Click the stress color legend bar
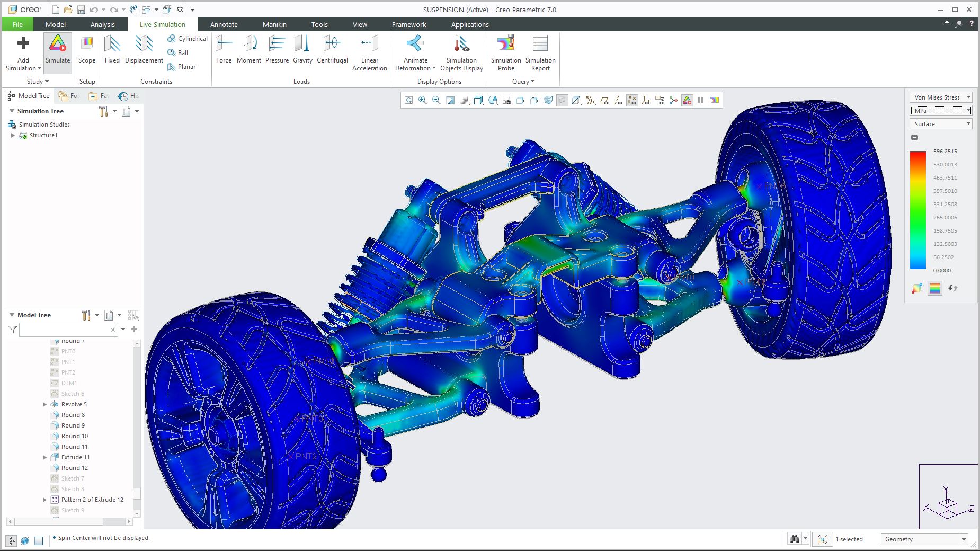Screen dimensions: 980x551 (x=918, y=211)
